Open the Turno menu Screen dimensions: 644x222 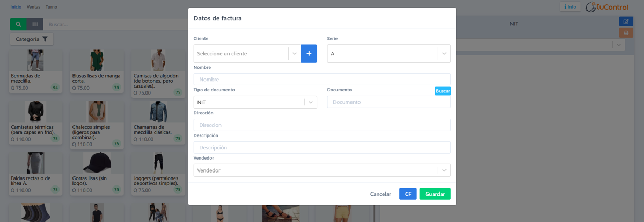[x=52, y=7]
